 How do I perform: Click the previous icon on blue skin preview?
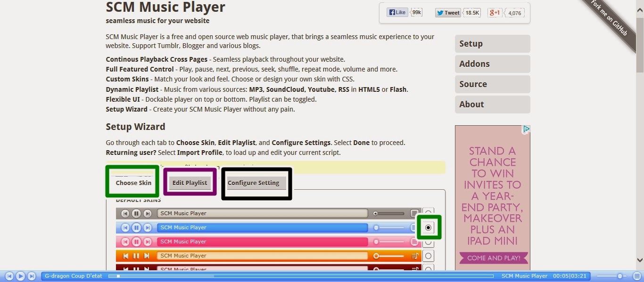[125, 227]
